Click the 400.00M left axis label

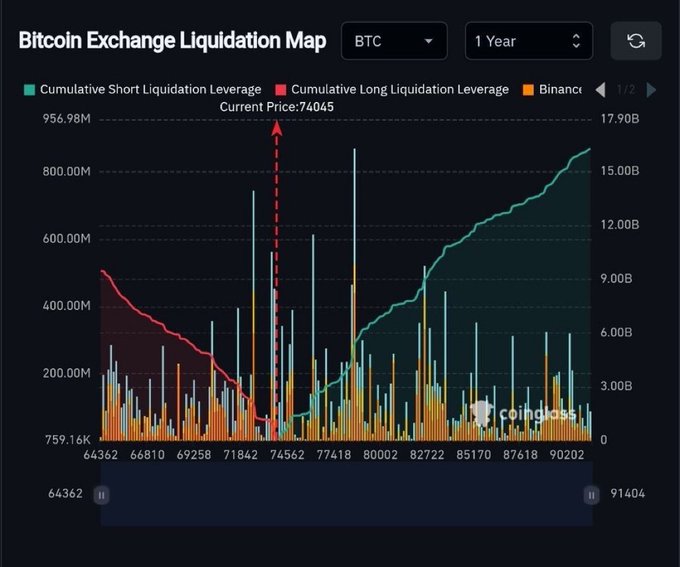[x=67, y=306]
